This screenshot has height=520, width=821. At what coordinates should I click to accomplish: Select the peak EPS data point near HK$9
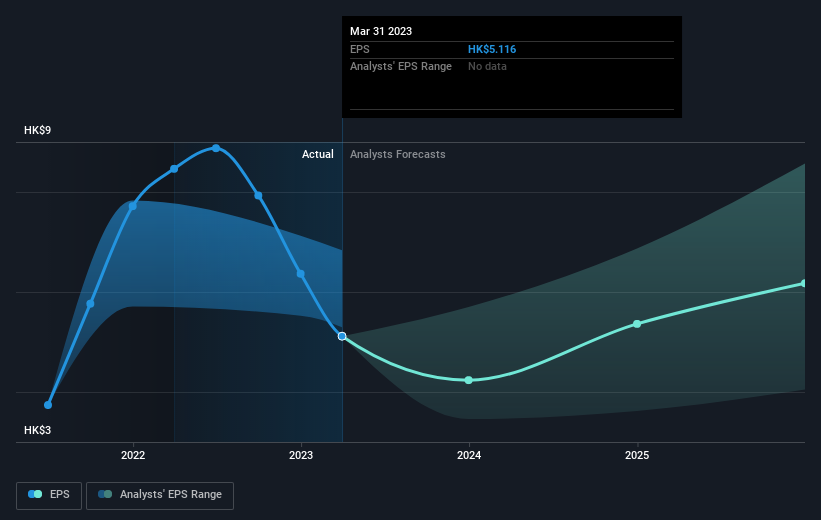click(216, 148)
